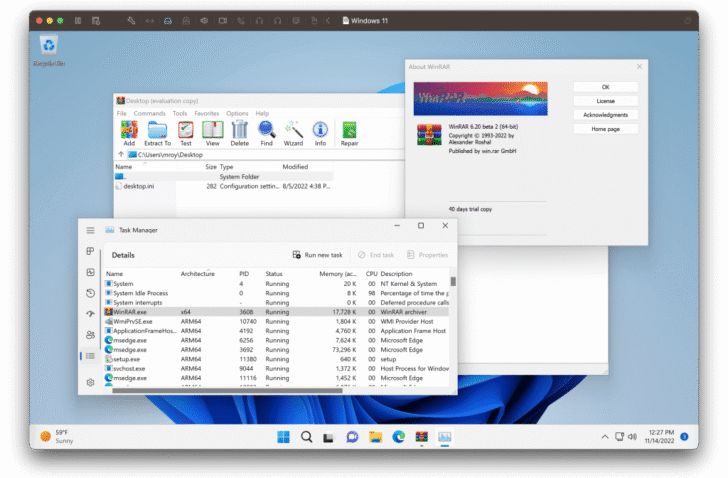Open Task View on the taskbar

coord(329,437)
